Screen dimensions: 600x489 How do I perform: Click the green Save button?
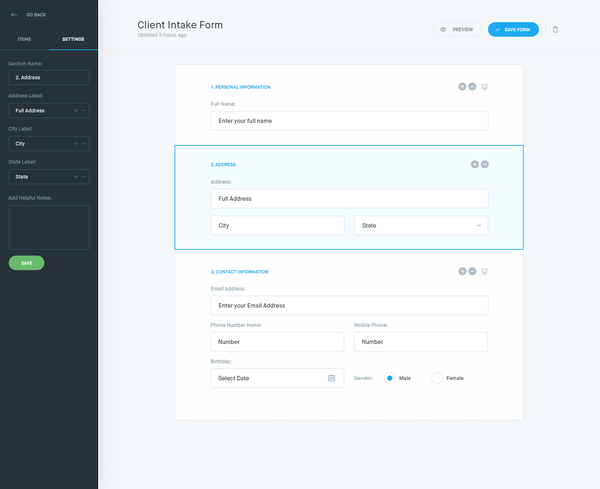[26, 263]
